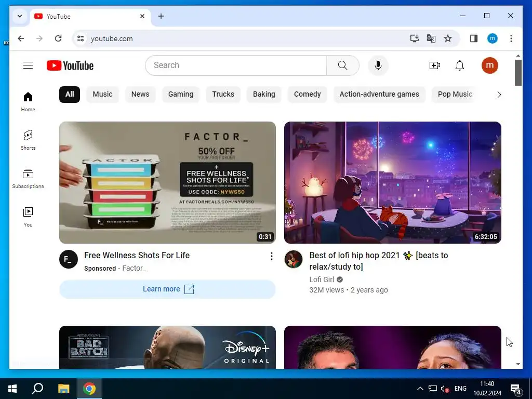Open the Windows Start menu
The height and width of the screenshot is (399, 532).
pos(12,389)
